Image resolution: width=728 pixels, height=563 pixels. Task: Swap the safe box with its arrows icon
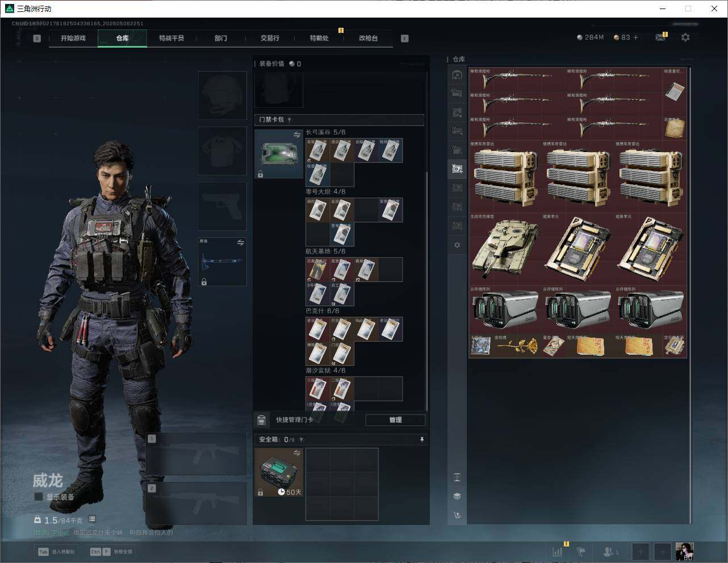click(296, 453)
